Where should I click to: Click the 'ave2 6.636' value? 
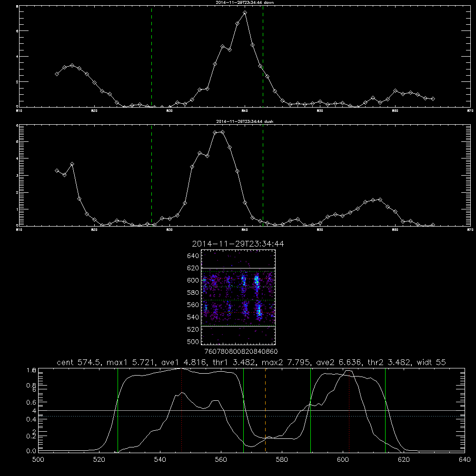click(338, 362)
